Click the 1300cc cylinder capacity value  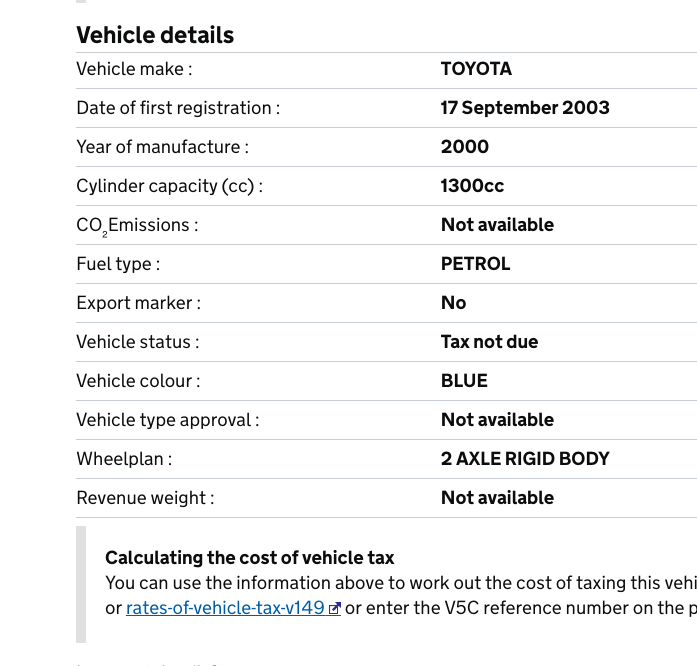click(x=472, y=186)
